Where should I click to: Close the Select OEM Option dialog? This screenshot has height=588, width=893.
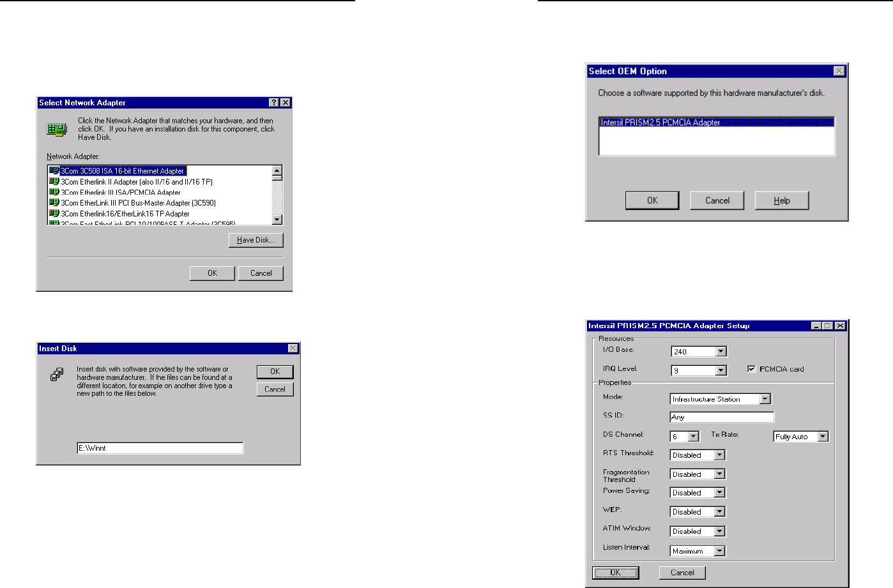click(x=839, y=72)
